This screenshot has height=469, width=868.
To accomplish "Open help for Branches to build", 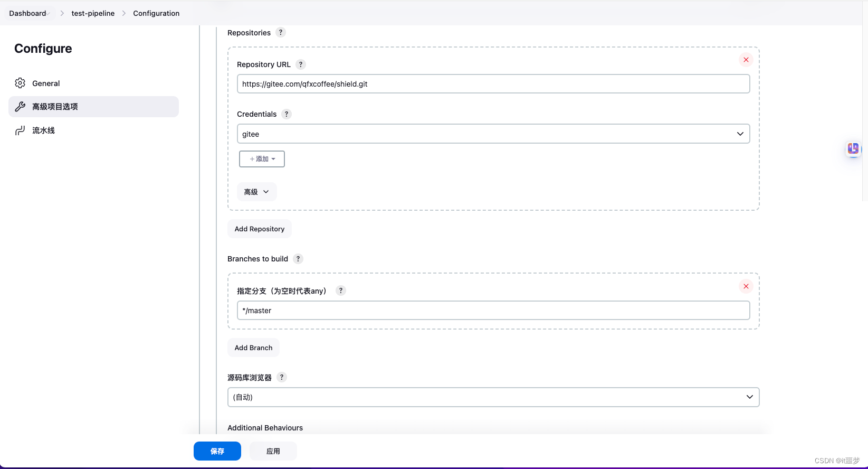I will tap(298, 259).
